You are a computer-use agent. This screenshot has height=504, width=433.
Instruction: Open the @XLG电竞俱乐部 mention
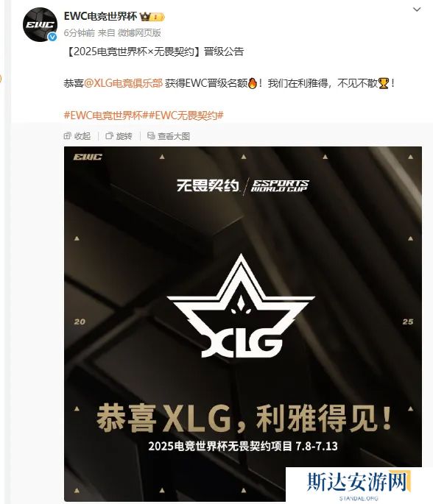point(123,83)
